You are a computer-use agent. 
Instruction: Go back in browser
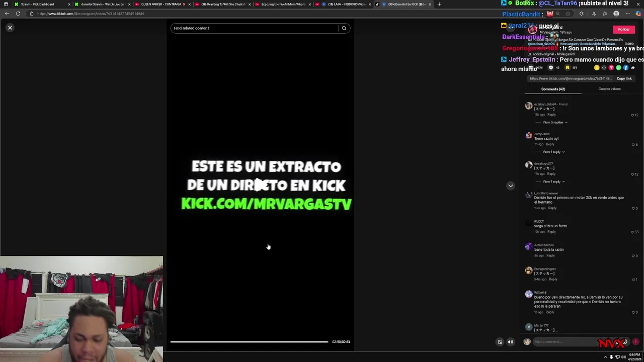click(x=7, y=14)
